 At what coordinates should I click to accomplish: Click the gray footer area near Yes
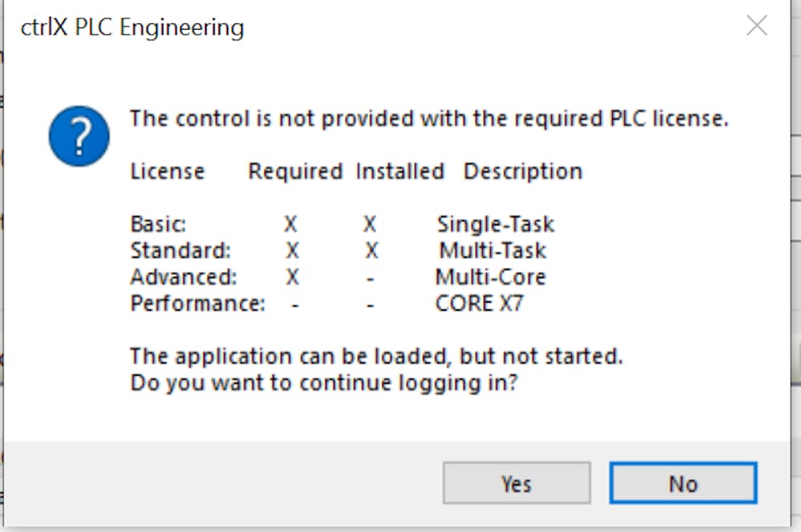[x=360, y=483]
